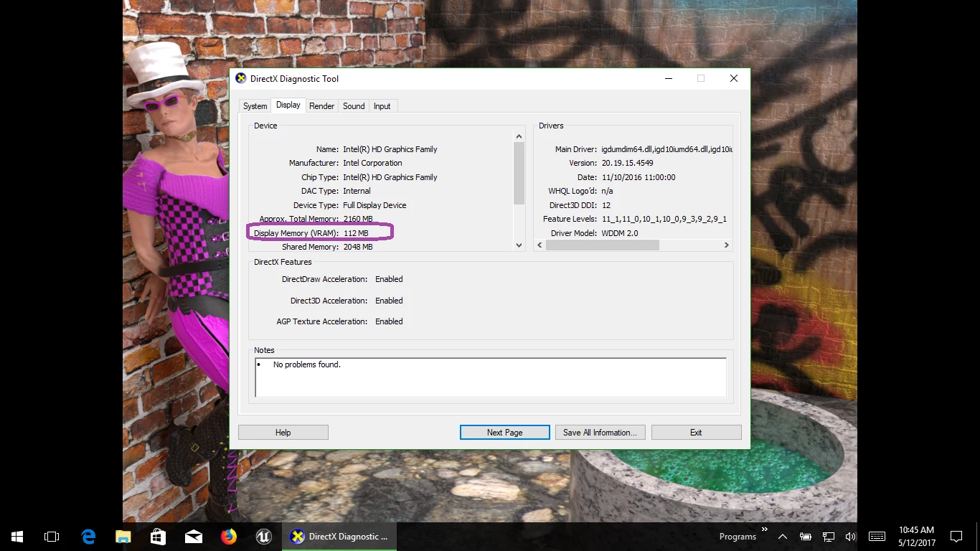Screen dimensions: 980x551
Task: Close the DirectX Diagnostic Tool window
Action: click(734, 79)
